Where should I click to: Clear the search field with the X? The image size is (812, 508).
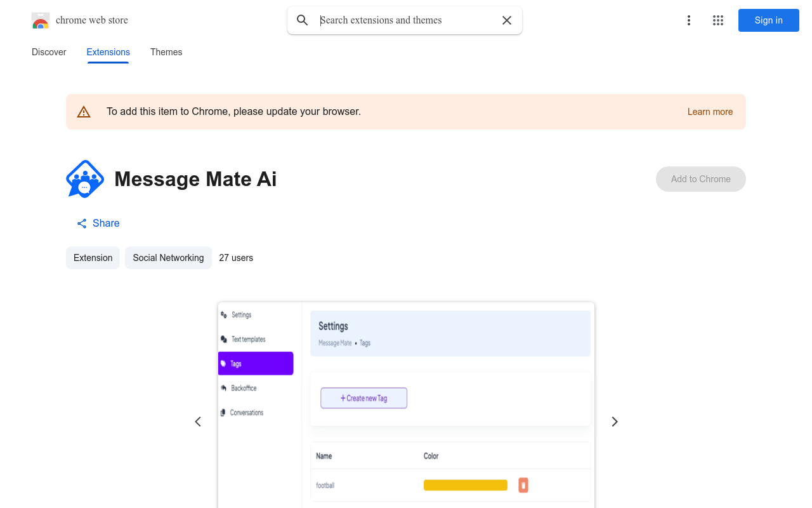pyautogui.click(x=507, y=20)
